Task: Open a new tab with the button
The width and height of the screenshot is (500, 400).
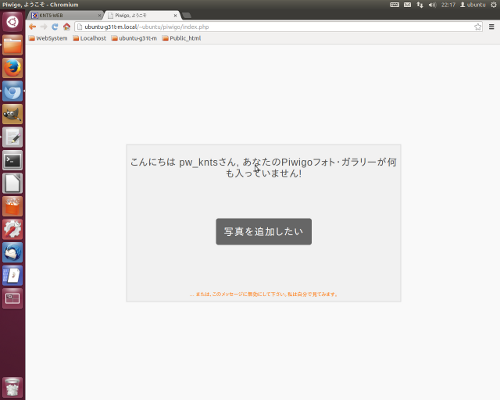Action: coord(187,15)
